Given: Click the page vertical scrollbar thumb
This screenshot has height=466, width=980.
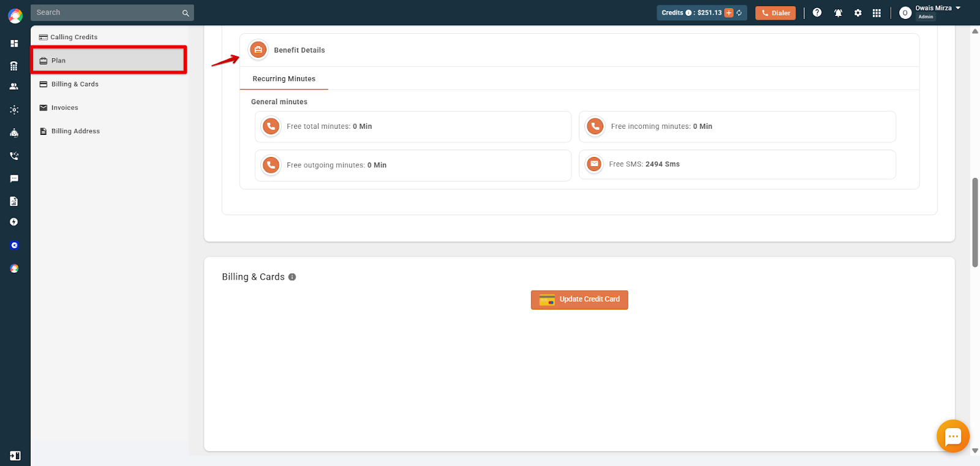Looking at the screenshot, I should tap(975, 223).
